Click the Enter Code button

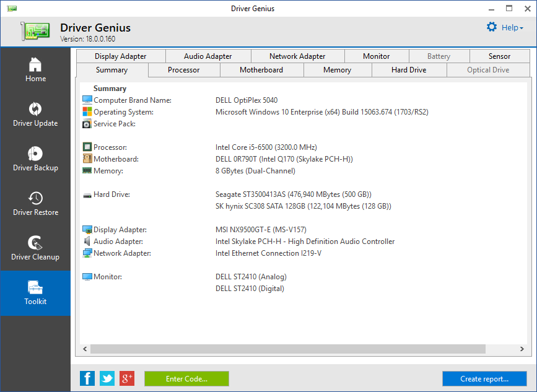186,378
